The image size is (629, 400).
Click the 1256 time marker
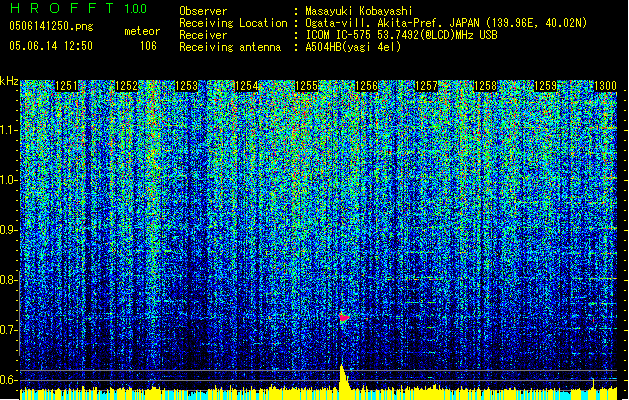366,86
